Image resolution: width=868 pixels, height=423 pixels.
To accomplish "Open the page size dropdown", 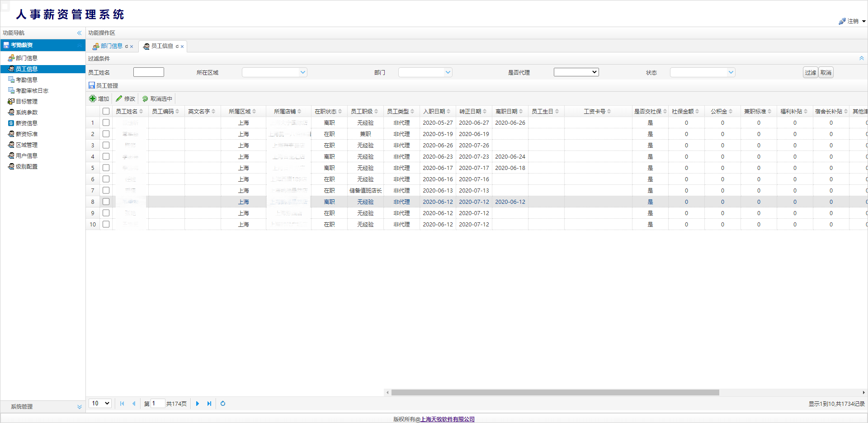I will tap(101, 404).
